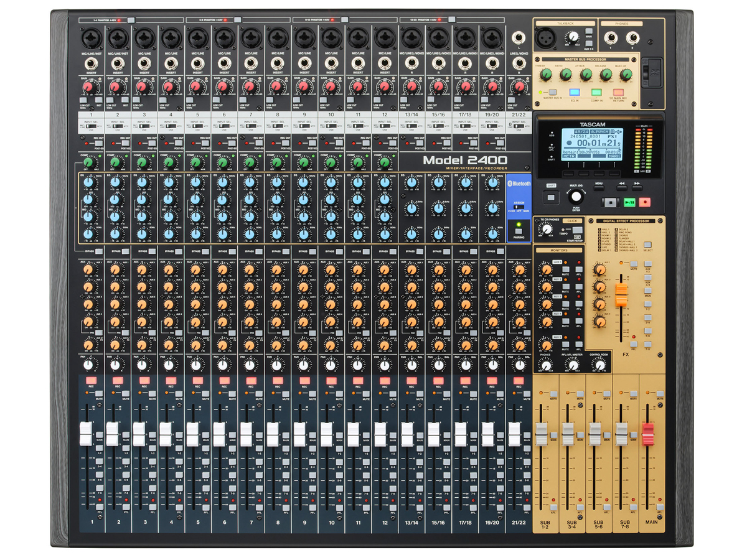Arm recording with the red record transport button

(x=646, y=202)
